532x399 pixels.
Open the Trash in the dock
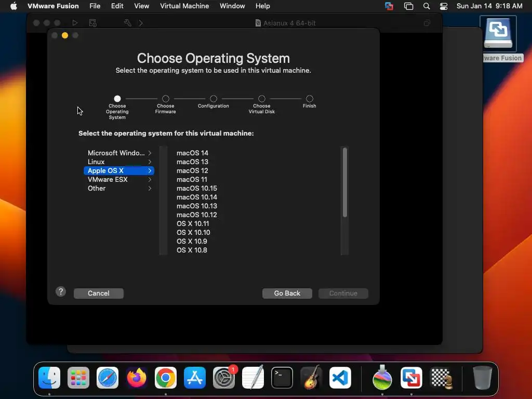point(483,378)
